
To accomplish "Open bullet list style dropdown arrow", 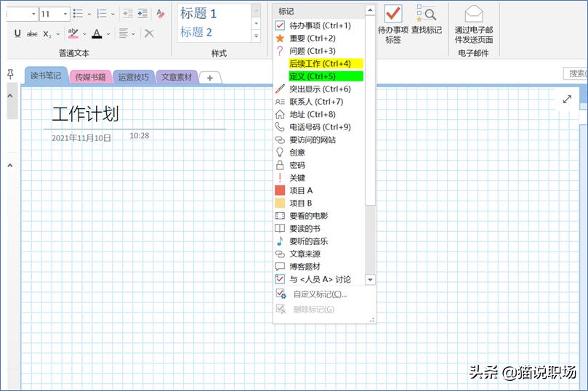I will coord(89,15).
